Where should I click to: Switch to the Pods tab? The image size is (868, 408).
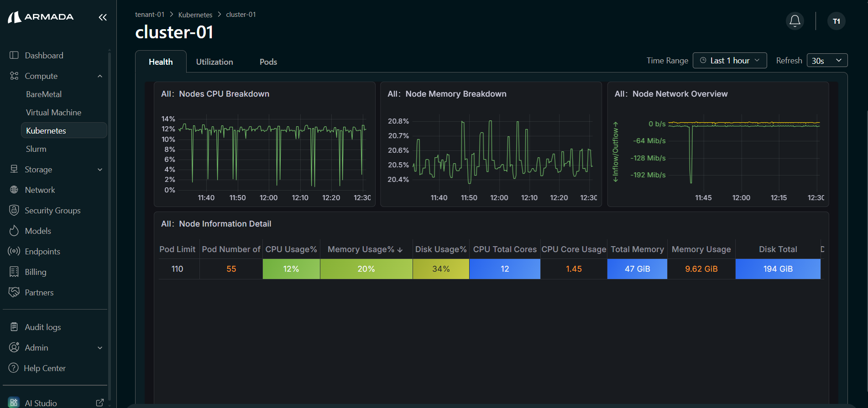(268, 62)
